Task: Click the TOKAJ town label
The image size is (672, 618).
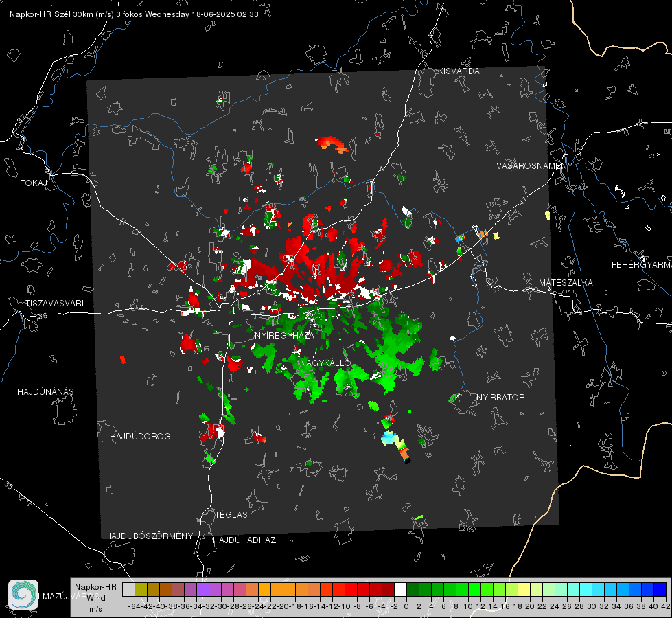Action: 34,183
